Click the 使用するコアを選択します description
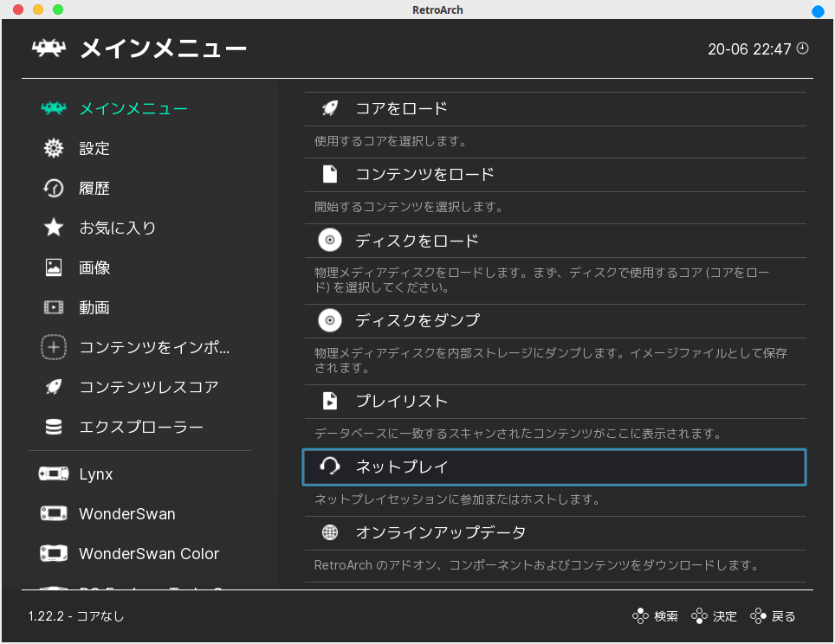 [391, 141]
